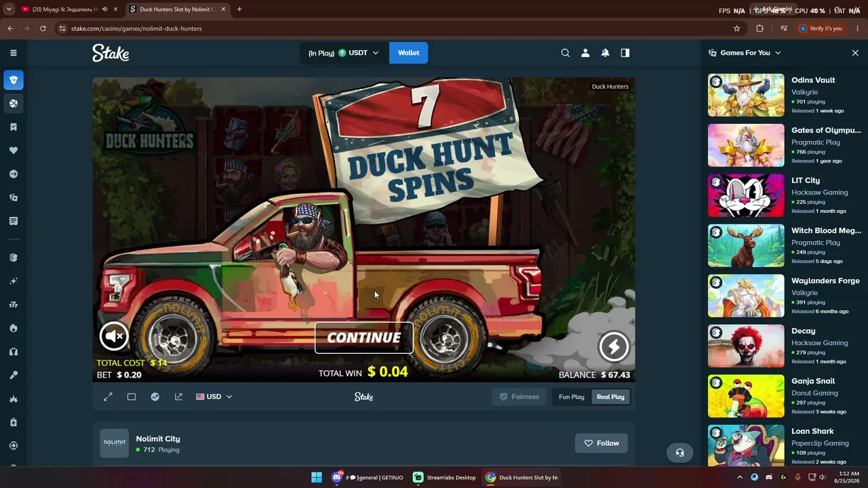The width and height of the screenshot is (868, 488).
Task: Click the Fairness button
Action: [519, 397]
